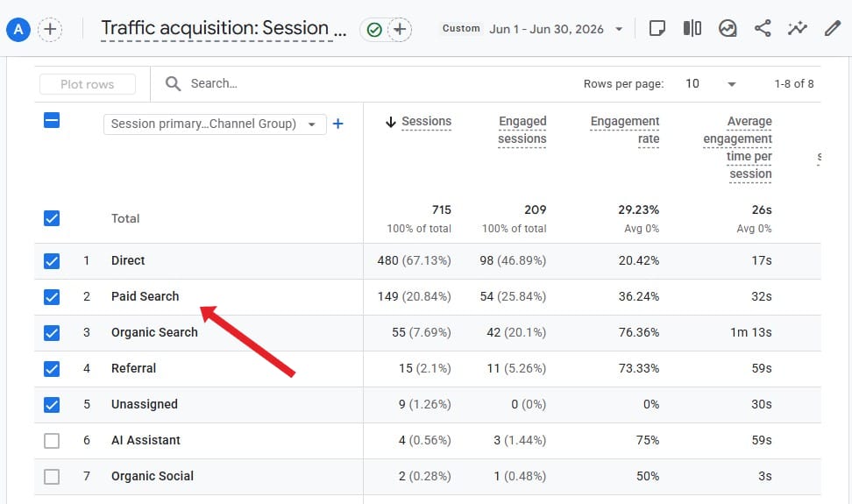The width and height of the screenshot is (852, 504).
Task: Open the green check report status icon
Action: [374, 29]
